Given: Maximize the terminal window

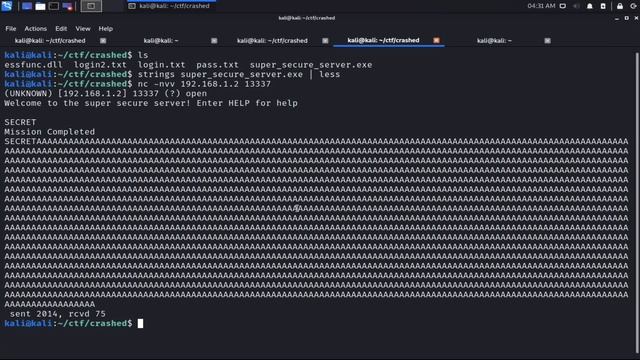Looking at the screenshot, I should coord(627,18).
